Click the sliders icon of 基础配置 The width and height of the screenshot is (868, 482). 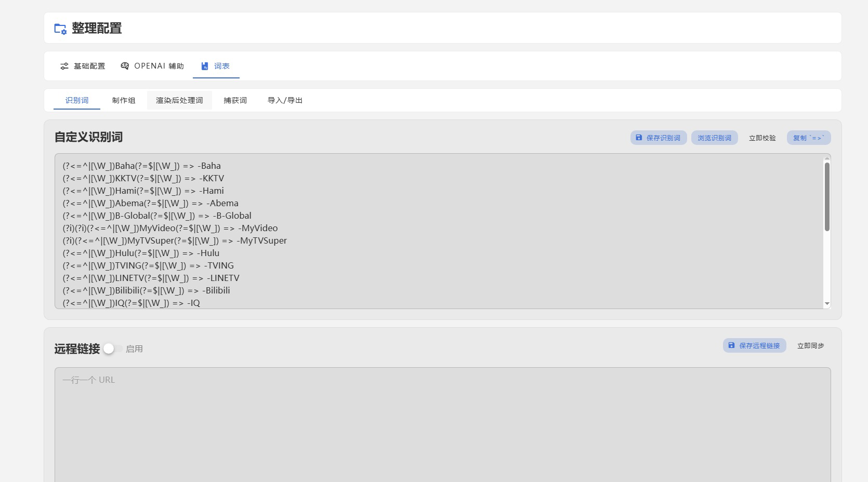64,66
